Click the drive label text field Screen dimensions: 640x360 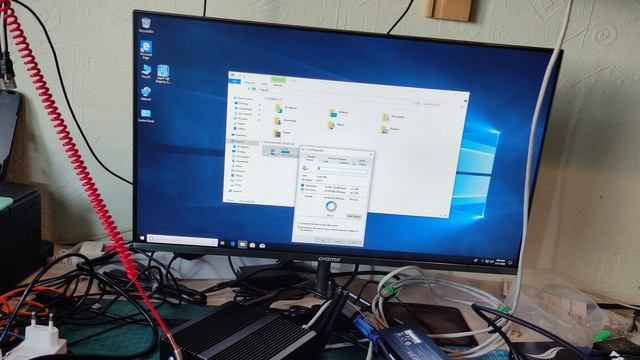click(x=342, y=169)
